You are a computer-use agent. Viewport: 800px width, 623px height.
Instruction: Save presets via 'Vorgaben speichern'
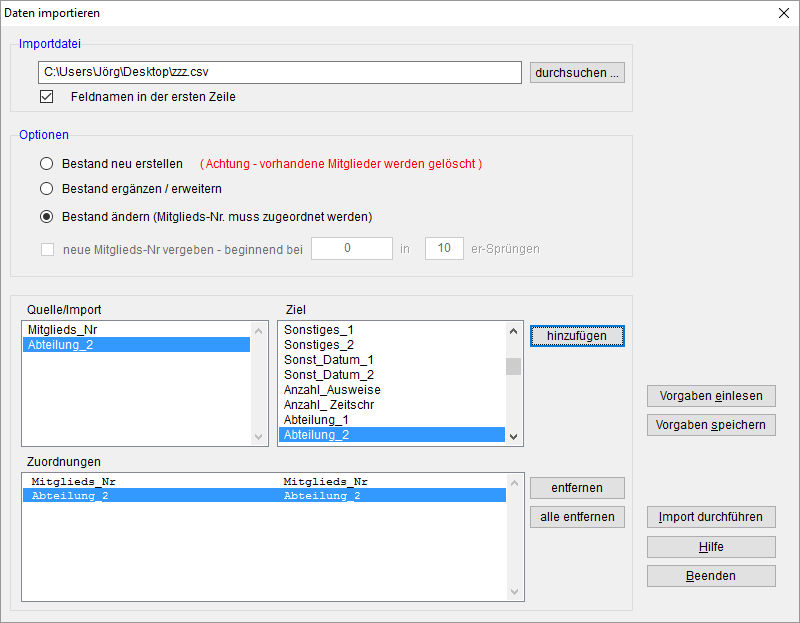(711, 425)
